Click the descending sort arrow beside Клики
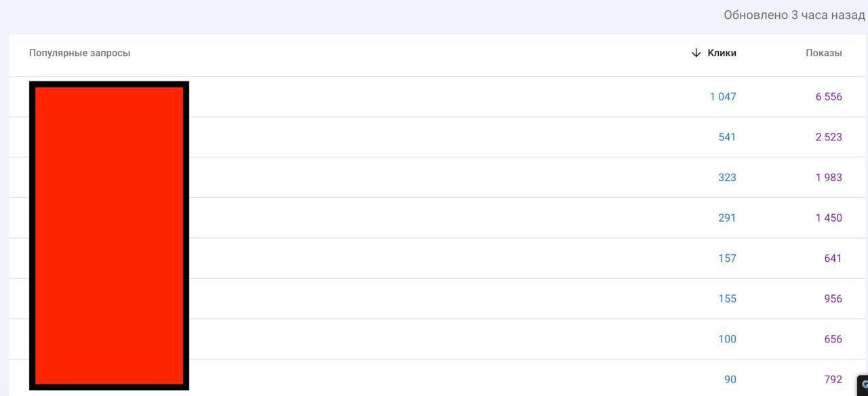 696,53
